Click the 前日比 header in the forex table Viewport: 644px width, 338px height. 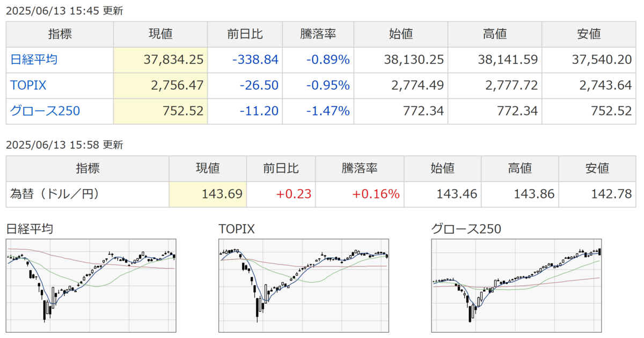[281, 168]
